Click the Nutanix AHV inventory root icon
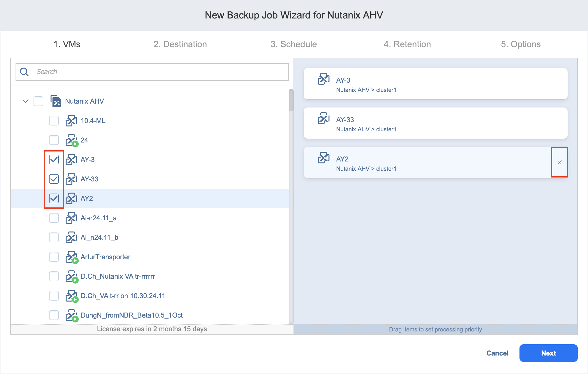 pyautogui.click(x=56, y=101)
